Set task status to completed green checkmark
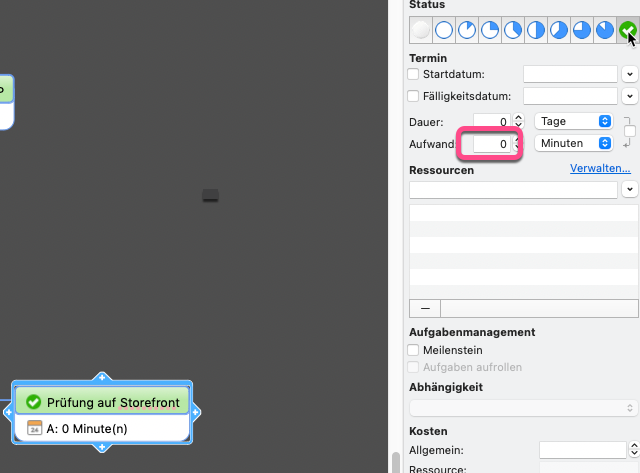Image resolution: width=640 pixels, height=473 pixels. pos(628,30)
